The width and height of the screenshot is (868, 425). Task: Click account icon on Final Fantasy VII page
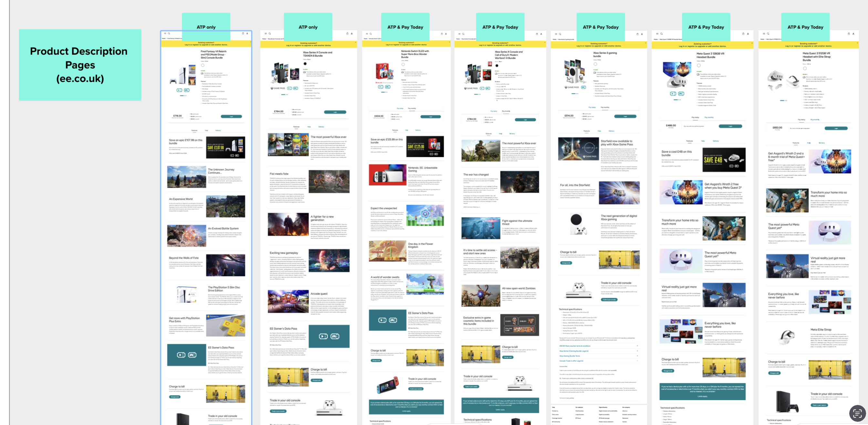[x=247, y=33]
